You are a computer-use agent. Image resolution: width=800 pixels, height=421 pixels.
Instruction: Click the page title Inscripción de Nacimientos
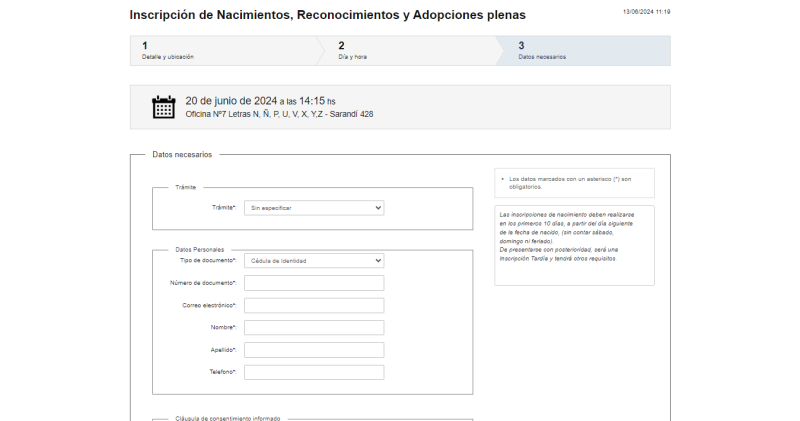click(327, 15)
